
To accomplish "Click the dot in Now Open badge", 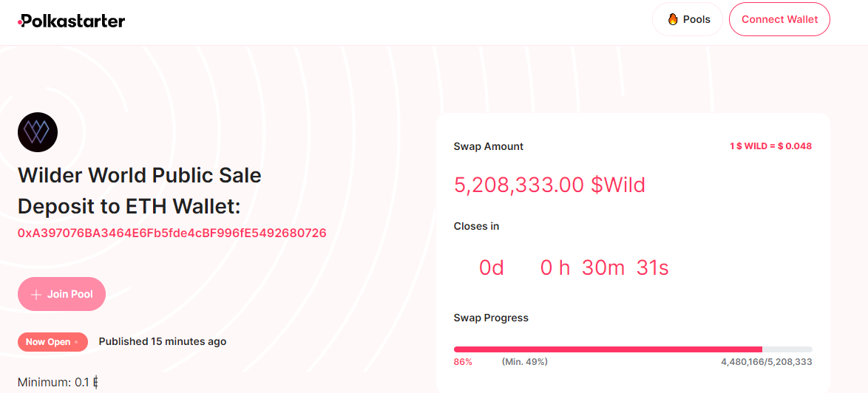I will coord(76,342).
